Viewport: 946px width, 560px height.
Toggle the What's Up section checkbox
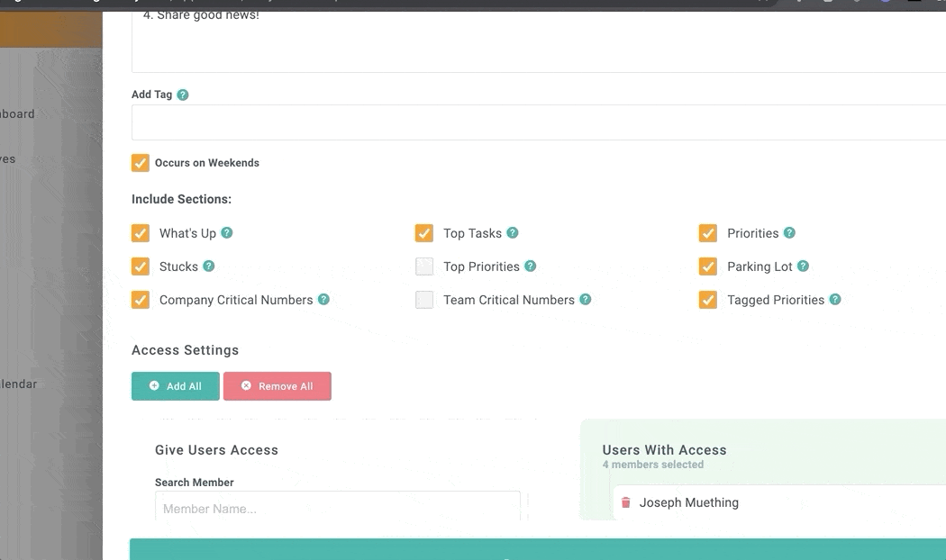140,233
